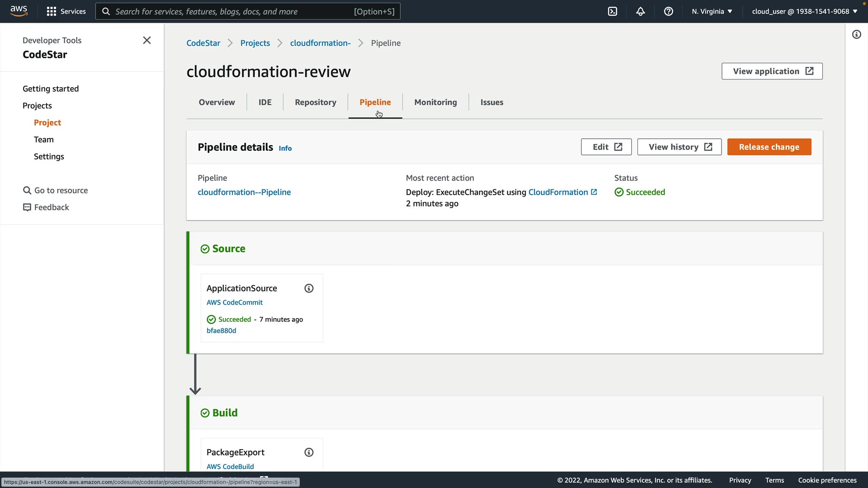
Task: Show ApplicationSource action info icon
Action: (309, 288)
